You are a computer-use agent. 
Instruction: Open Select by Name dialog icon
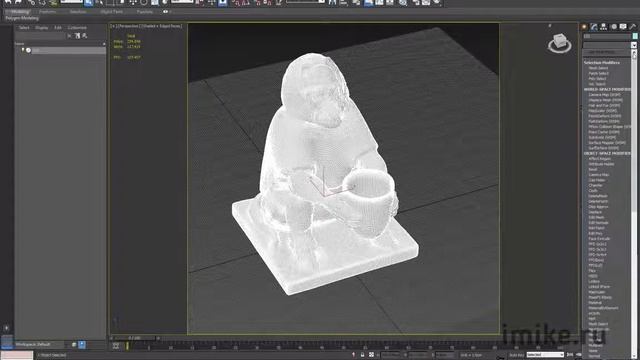click(x=99, y=2)
